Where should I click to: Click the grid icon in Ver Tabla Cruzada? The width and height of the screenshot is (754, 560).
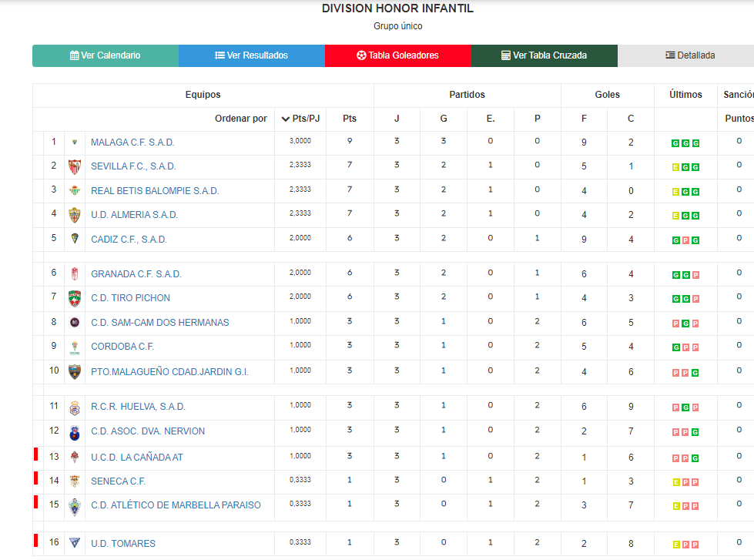click(506, 55)
